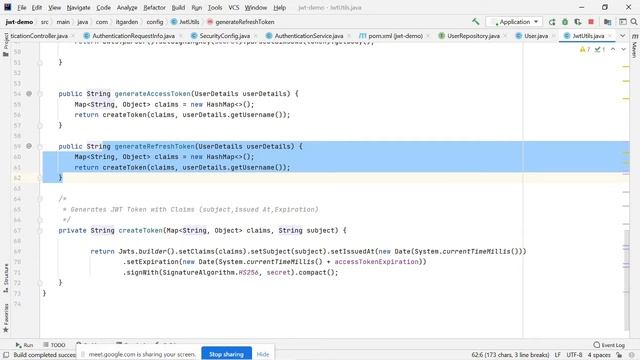Close the JwtUtils.java tab
Screen dimensions: 640x360
tap(610, 36)
